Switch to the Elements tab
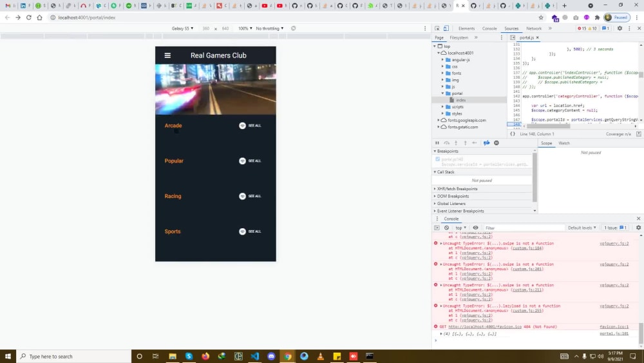 [466, 28]
